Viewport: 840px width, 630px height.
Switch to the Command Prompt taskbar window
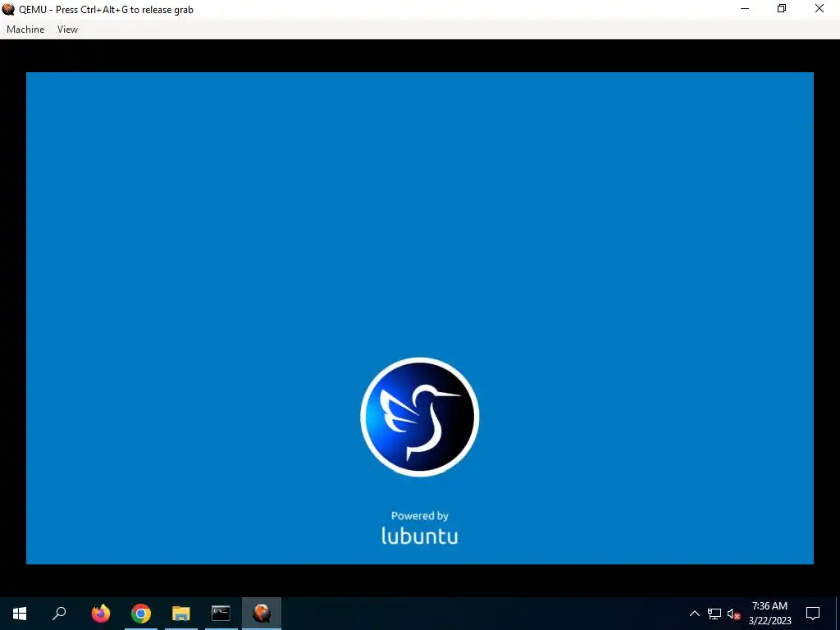coord(221,614)
